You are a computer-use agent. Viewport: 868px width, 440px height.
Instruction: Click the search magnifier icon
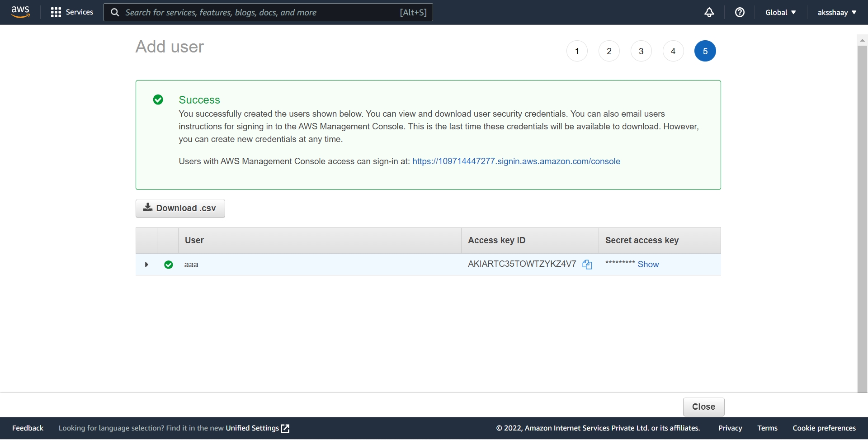pyautogui.click(x=114, y=12)
